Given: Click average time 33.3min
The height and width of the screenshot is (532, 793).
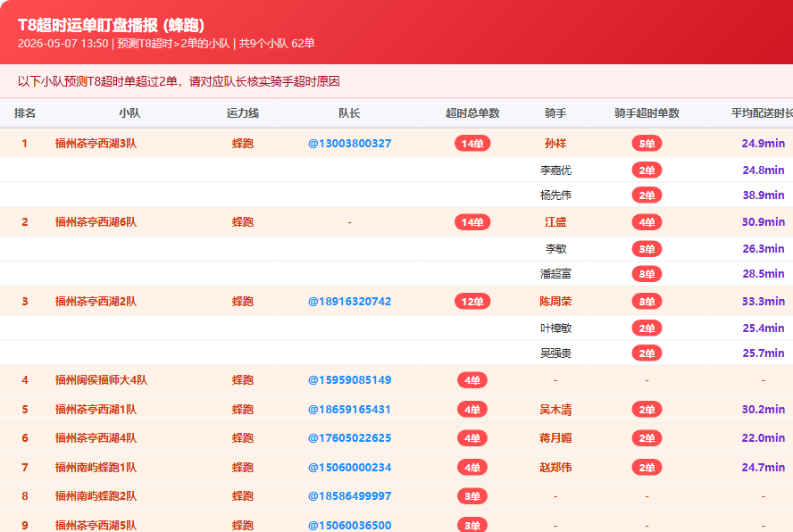Looking at the screenshot, I should tap(764, 302).
